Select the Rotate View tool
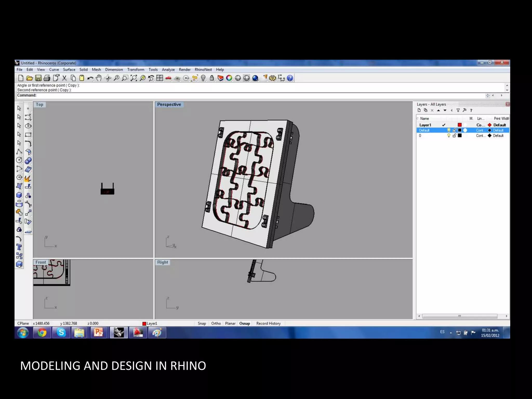The width and height of the screenshot is (532, 399). tap(108, 78)
